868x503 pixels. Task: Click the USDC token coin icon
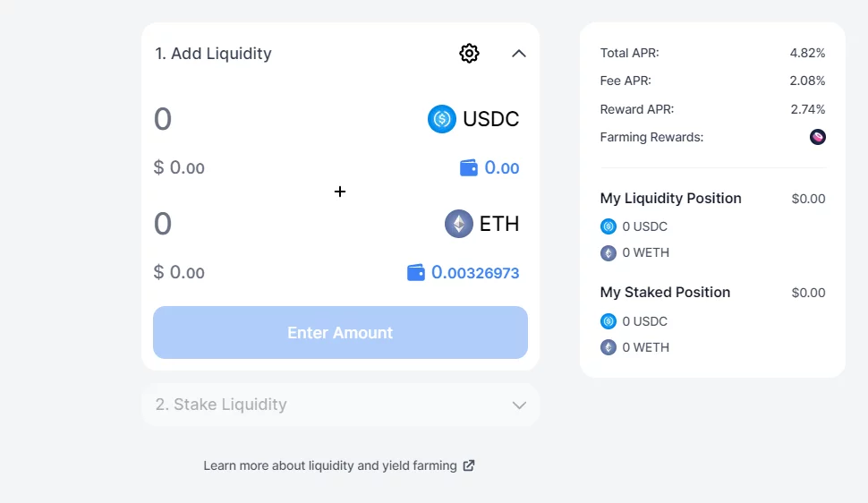pos(442,119)
